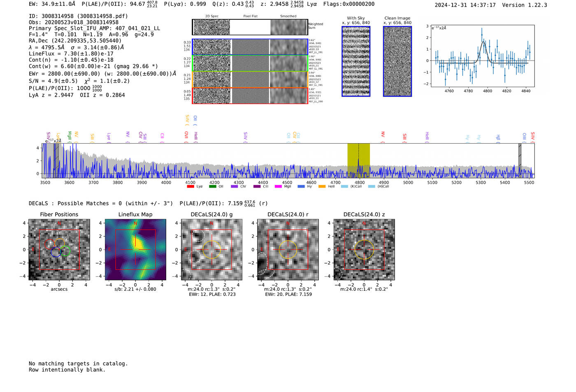Select the orange-framed fiber spectrum row
Viewport: 576px width, 392px height.
coord(250,79)
